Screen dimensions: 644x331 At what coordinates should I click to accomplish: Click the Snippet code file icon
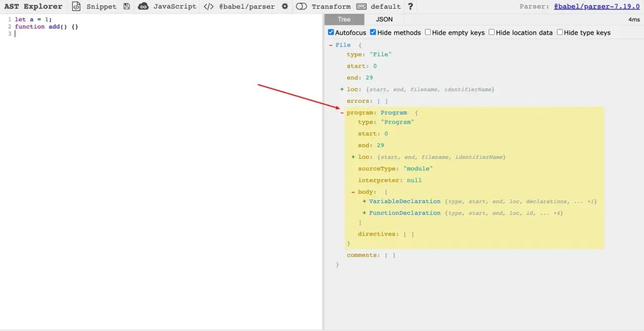coord(76,7)
